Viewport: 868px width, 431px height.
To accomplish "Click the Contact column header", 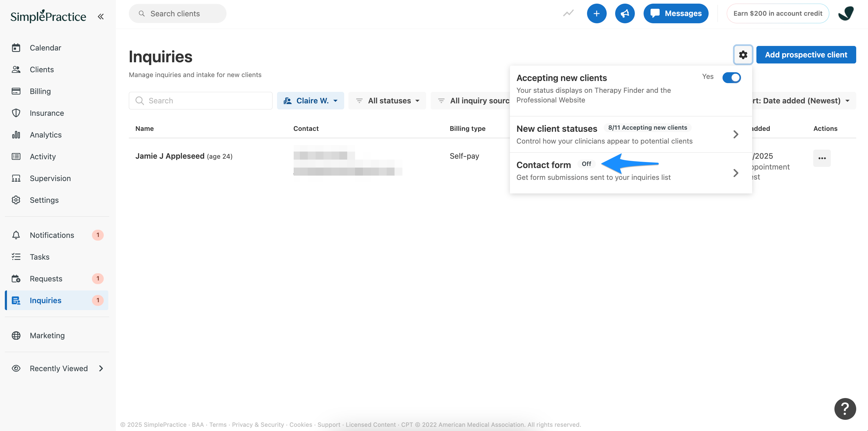I will (x=306, y=129).
